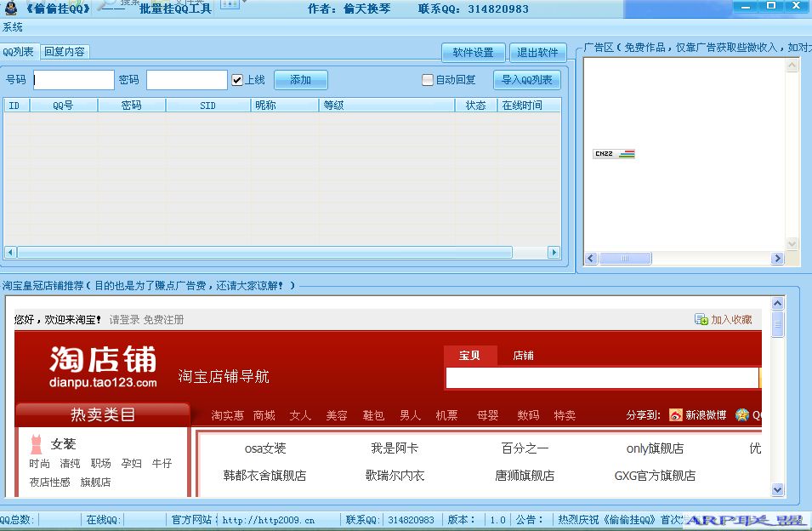Click the 女装 dress icon
This screenshot has height=531, width=812.
pos(37,444)
